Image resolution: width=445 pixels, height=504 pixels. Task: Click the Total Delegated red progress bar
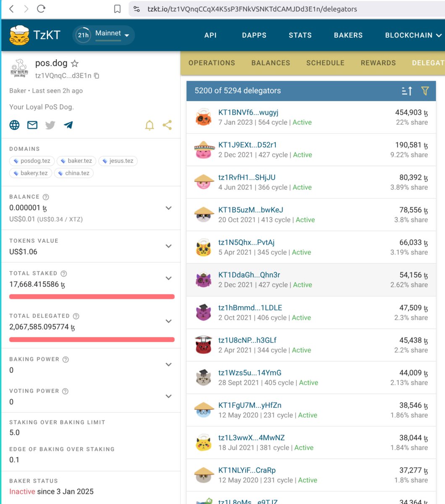92,340
